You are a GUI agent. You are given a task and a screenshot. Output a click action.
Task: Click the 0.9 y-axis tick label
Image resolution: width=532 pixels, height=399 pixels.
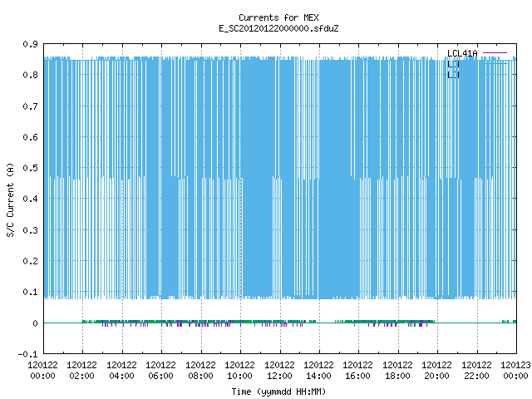click(x=30, y=44)
